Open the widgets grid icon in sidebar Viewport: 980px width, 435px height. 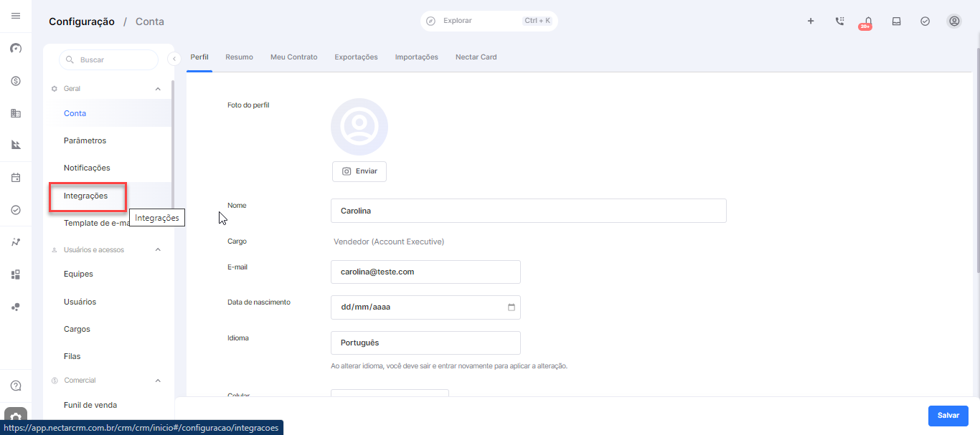tap(16, 274)
